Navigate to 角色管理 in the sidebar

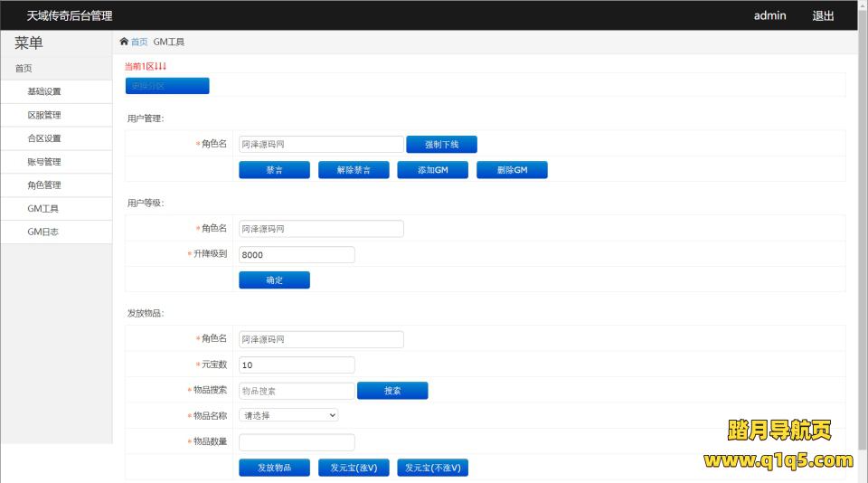44,185
